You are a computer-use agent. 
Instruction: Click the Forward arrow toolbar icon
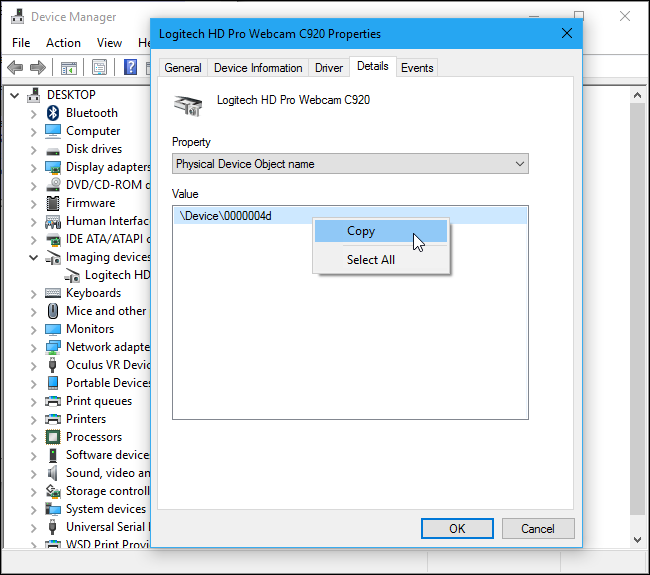click(x=38, y=67)
